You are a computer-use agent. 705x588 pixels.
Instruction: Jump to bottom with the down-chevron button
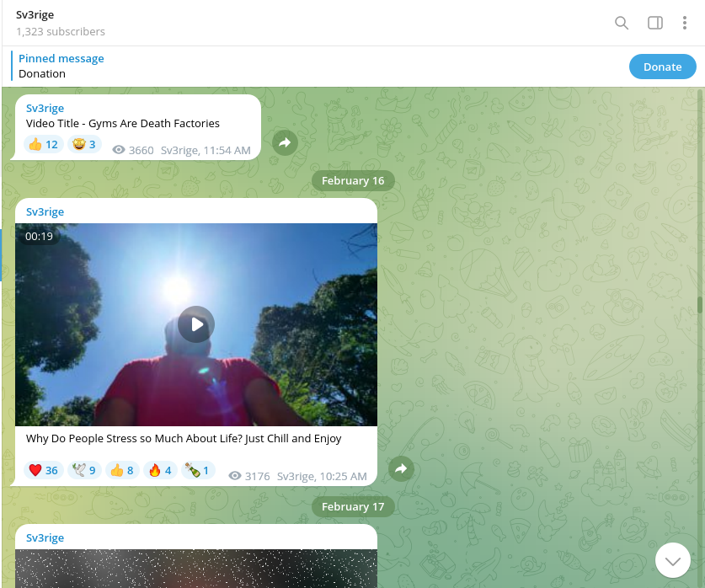tap(673, 560)
